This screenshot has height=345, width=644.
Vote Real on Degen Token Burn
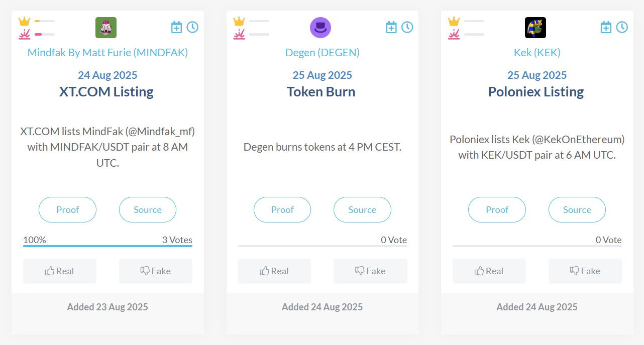[274, 271]
